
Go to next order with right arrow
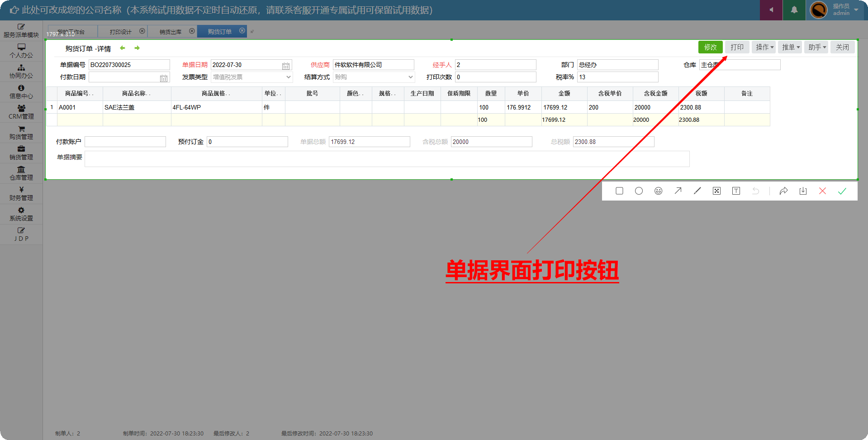click(137, 48)
